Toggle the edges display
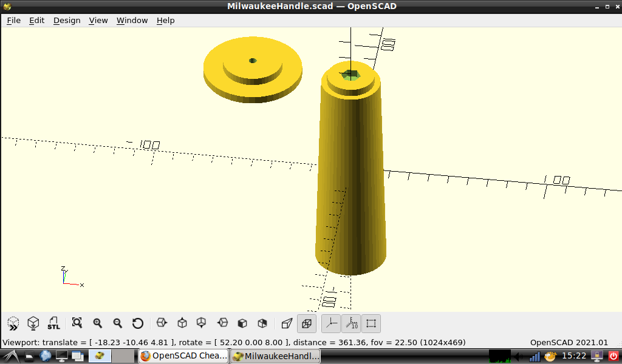Screen dimensions: 622x364 coord(371,323)
